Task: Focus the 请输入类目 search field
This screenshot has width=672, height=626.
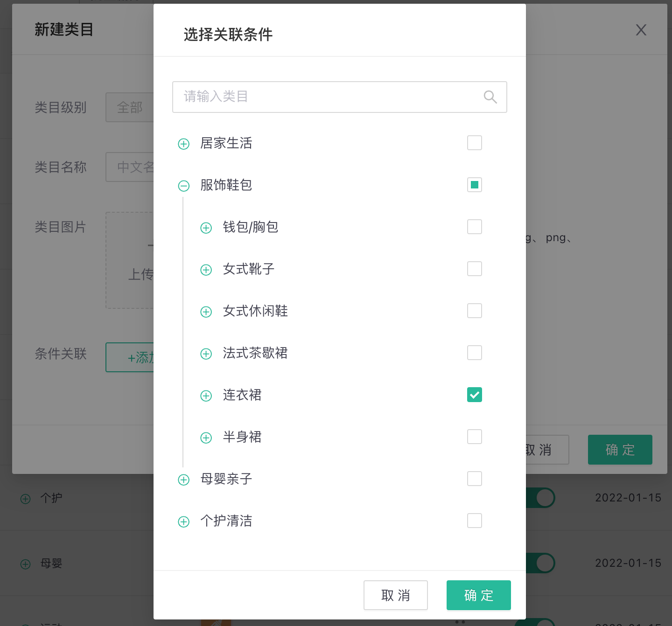Action: click(x=339, y=97)
